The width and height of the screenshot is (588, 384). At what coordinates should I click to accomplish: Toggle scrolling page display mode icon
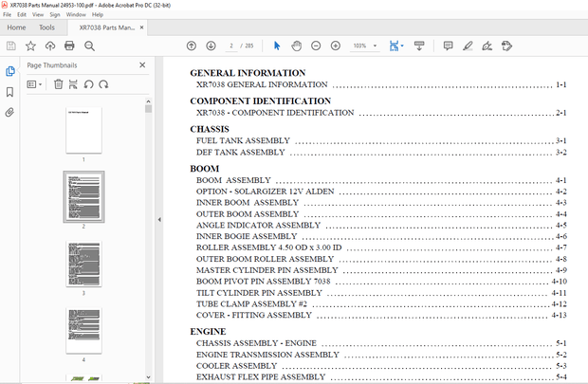pos(419,46)
